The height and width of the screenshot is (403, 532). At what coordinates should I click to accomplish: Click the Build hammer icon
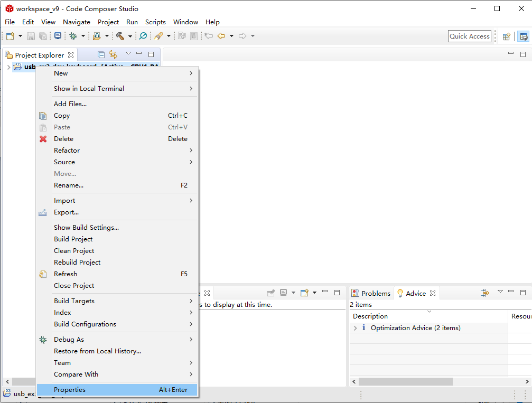pos(120,36)
